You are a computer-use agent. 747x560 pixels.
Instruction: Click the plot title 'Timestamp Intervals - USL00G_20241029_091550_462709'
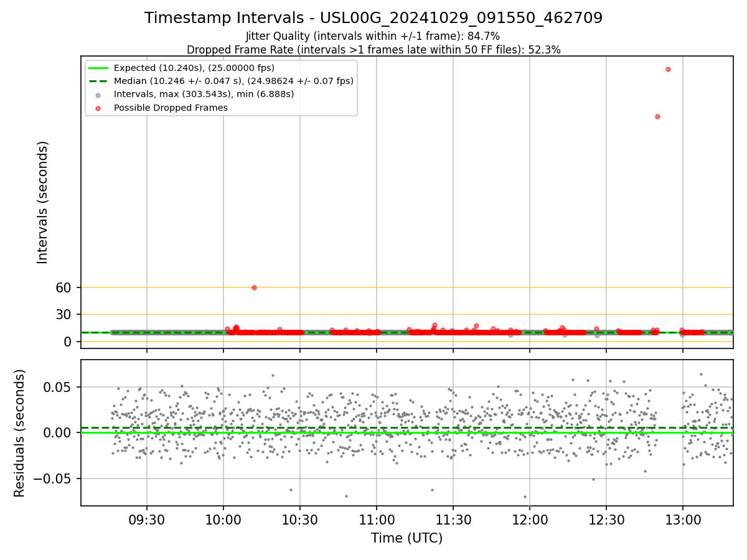click(x=374, y=18)
